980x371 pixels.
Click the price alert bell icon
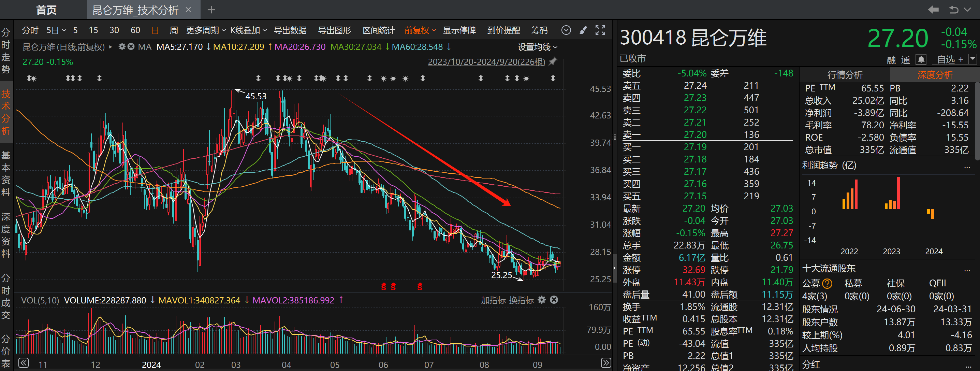pyautogui.click(x=921, y=59)
